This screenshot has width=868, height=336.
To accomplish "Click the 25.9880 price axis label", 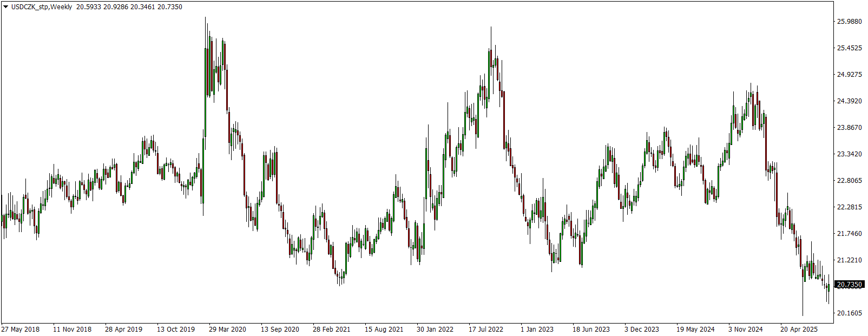I will pyautogui.click(x=849, y=22).
